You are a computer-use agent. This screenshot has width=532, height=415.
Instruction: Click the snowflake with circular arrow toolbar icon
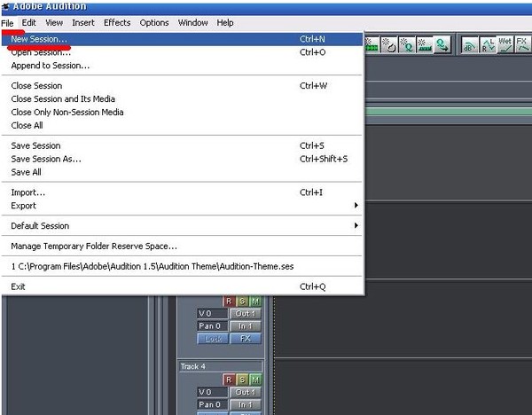[x=388, y=45]
